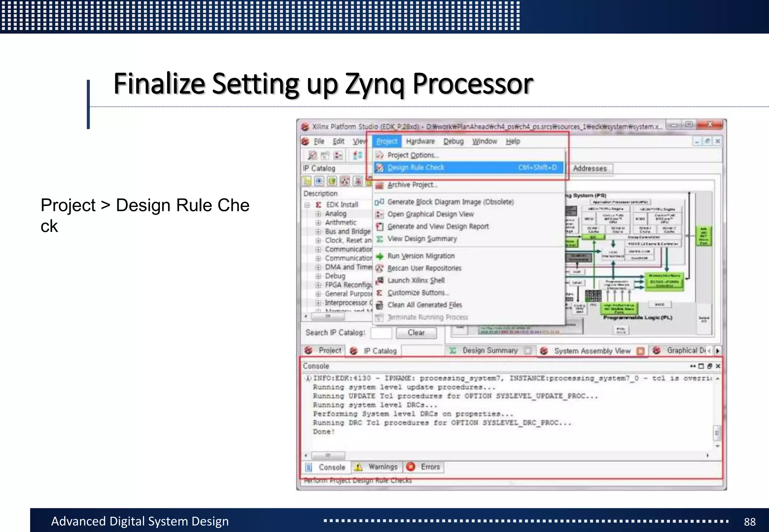769x532 pixels.
Task: Choose Run Version Migration entry
Action: pos(469,256)
